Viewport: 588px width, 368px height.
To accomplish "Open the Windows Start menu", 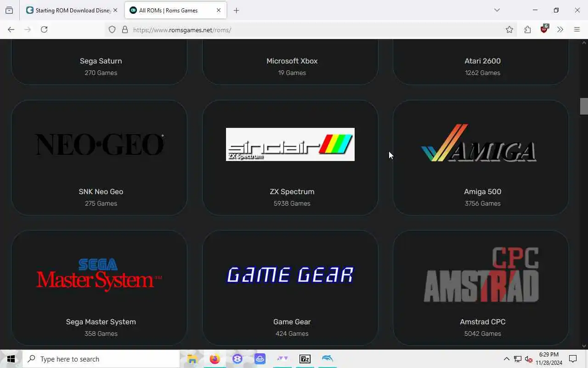I will pyautogui.click(x=11, y=359).
